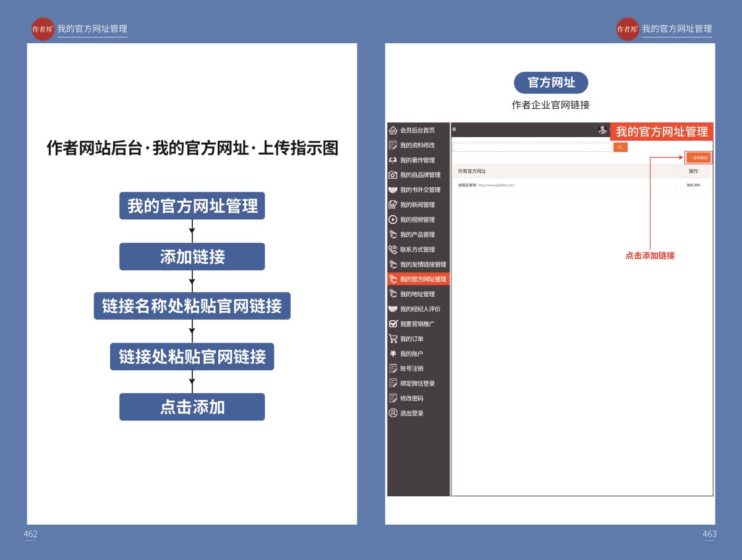Viewport: 742px width, 560px height.
Task: Click the orange search magnifier icon
Action: tap(620, 147)
